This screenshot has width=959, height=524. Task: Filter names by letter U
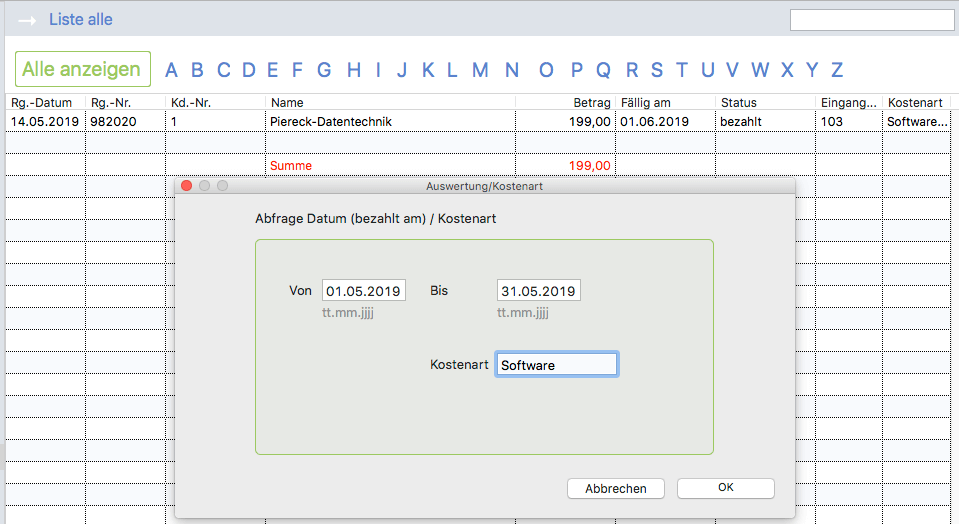(708, 70)
